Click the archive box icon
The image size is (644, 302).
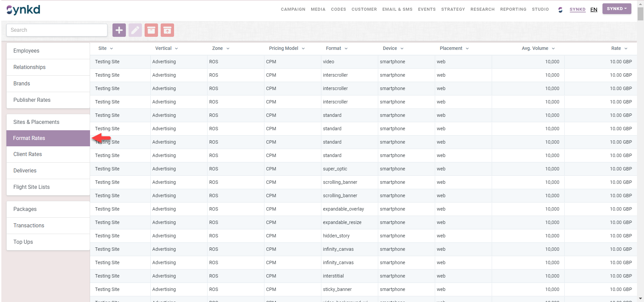coord(151,30)
